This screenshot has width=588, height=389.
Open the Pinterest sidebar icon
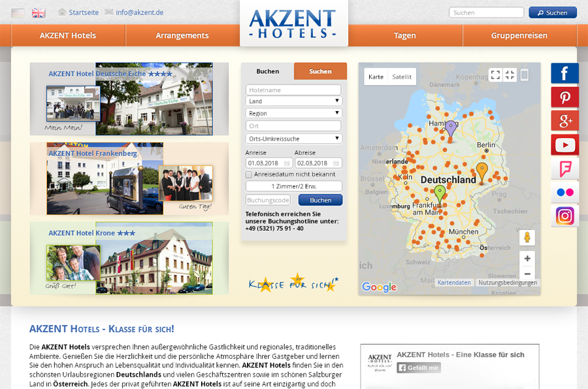564,97
